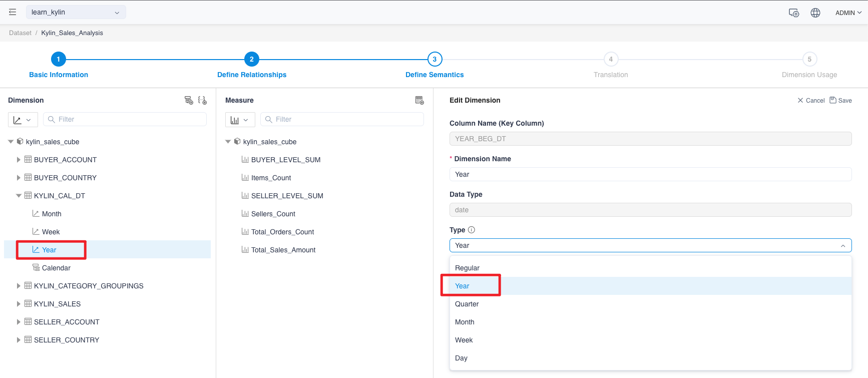Cancel editing the dimension

coord(811,100)
